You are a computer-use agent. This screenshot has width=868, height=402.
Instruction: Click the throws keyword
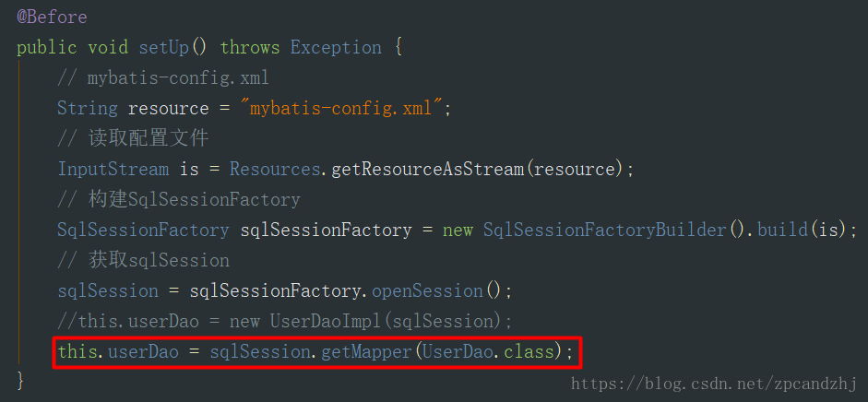(x=250, y=48)
